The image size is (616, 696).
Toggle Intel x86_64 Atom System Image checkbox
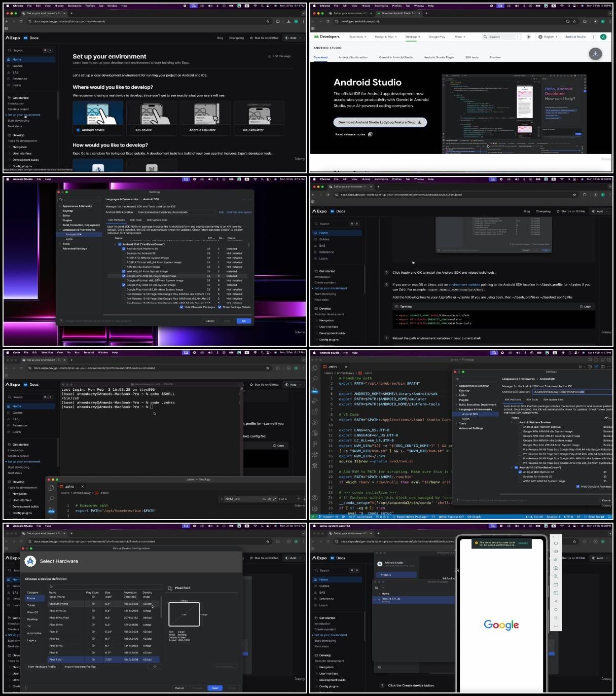(x=124, y=271)
